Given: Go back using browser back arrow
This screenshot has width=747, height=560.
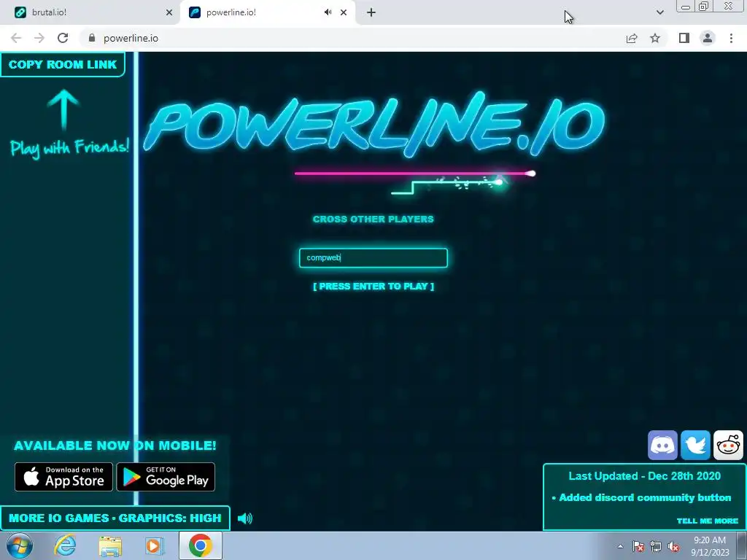Looking at the screenshot, I should 16,38.
